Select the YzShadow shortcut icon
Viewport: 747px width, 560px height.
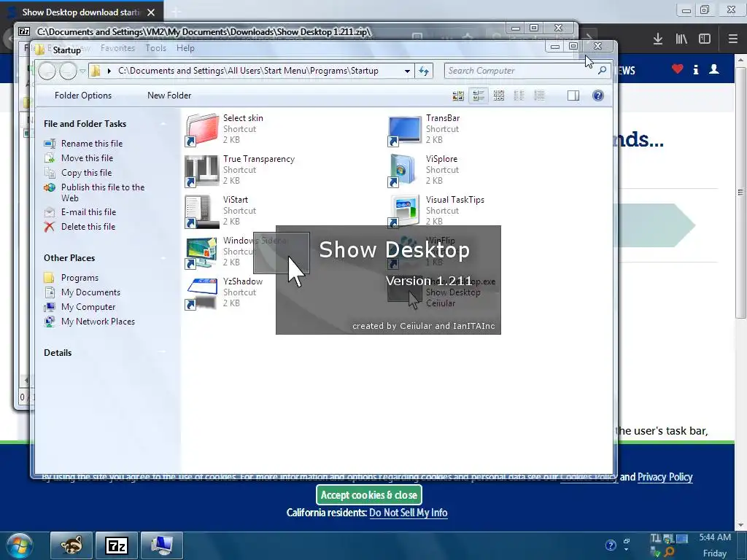point(202,293)
